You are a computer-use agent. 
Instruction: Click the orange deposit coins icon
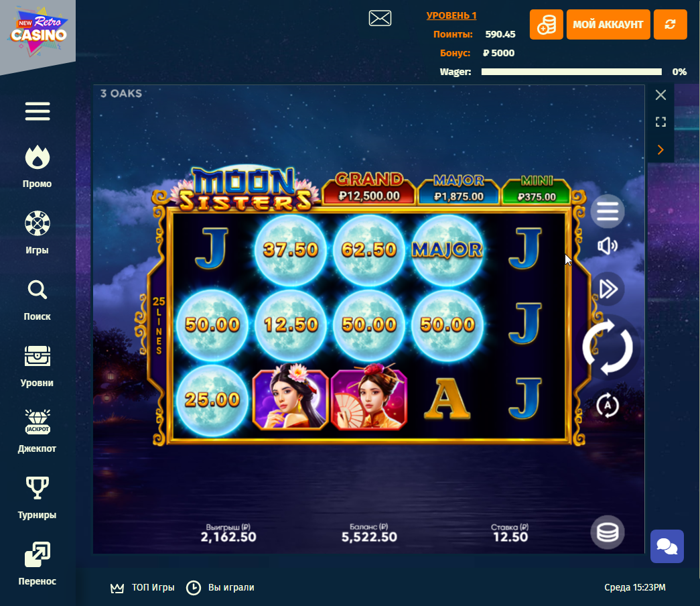pyautogui.click(x=547, y=25)
